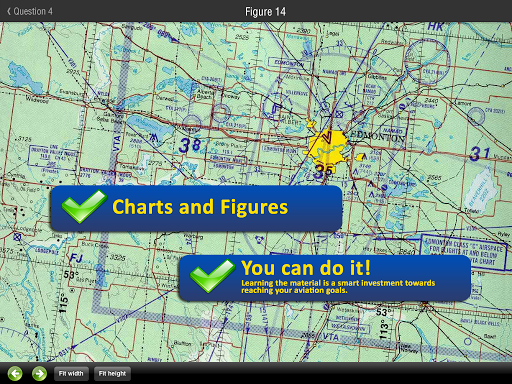Click the back chevron beside Question 4
Screen dimensions: 512x384
(9, 11)
